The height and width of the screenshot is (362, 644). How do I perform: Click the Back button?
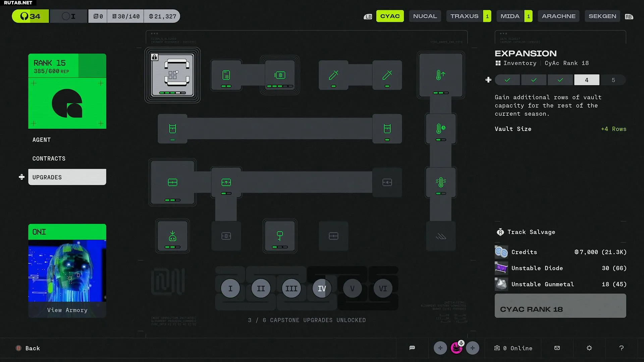coord(32,348)
